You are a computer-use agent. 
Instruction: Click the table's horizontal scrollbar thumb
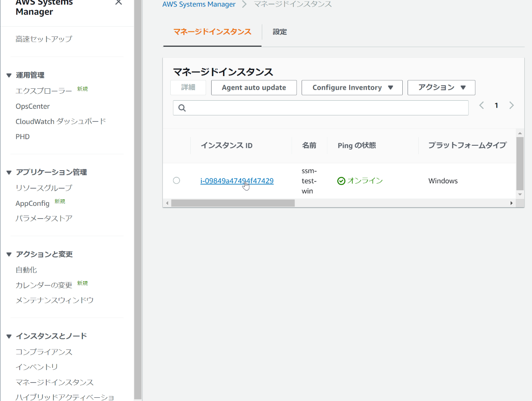[233, 203]
